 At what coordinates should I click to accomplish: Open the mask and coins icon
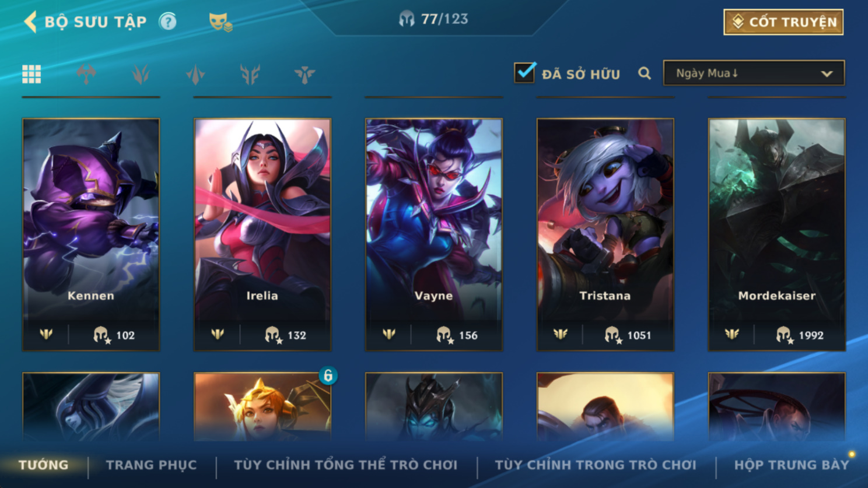point(220,22)
